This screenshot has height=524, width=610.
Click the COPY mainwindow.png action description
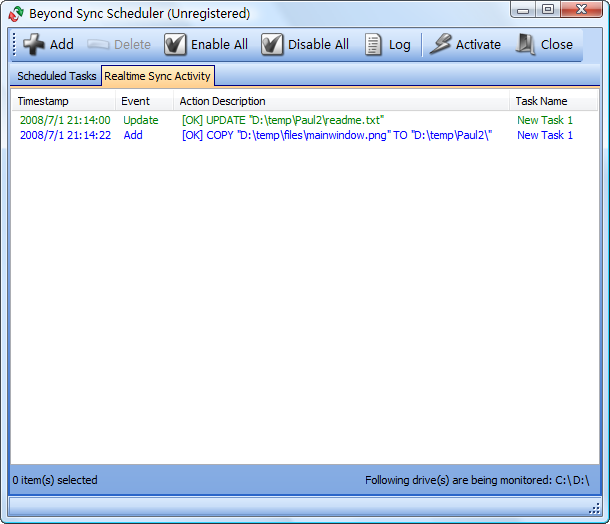pos(337,135)
